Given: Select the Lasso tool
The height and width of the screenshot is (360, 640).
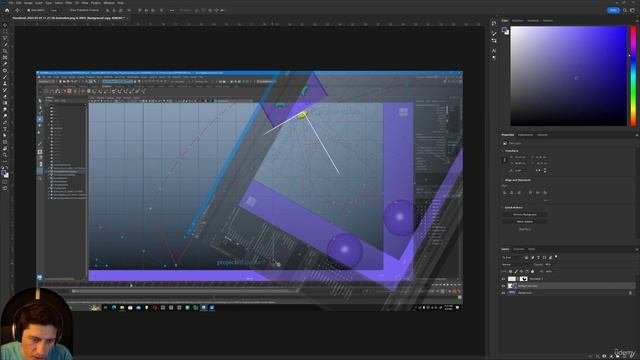Looking at the screenshot, I should (x=5, y=38).
